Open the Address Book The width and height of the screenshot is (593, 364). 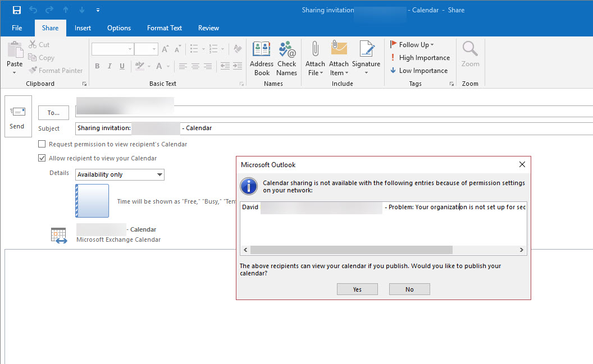[x=262, y=58]
